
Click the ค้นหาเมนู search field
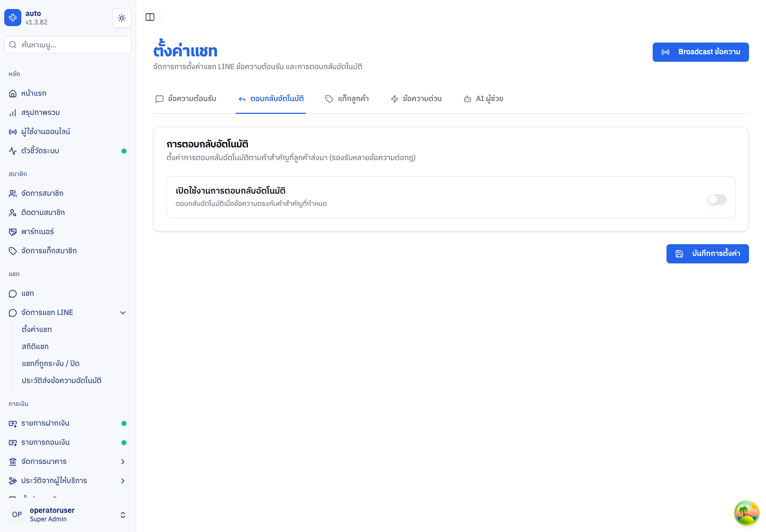tap(68, 45)
